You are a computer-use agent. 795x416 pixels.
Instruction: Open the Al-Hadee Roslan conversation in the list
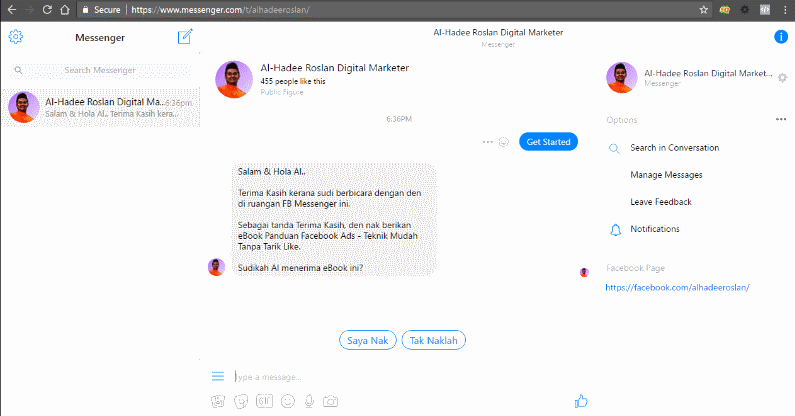[x=100, y=108]
